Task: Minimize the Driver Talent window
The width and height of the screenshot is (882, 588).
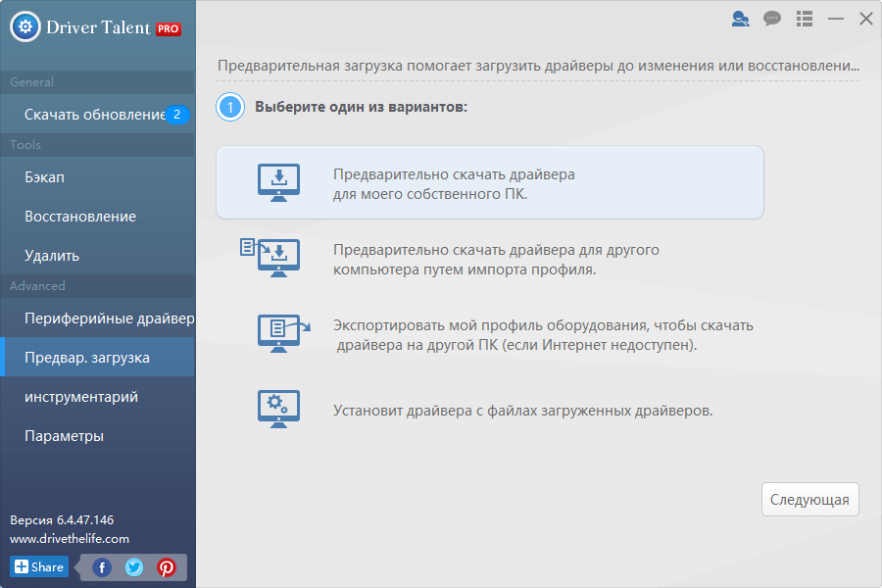Action: point(836,19)
